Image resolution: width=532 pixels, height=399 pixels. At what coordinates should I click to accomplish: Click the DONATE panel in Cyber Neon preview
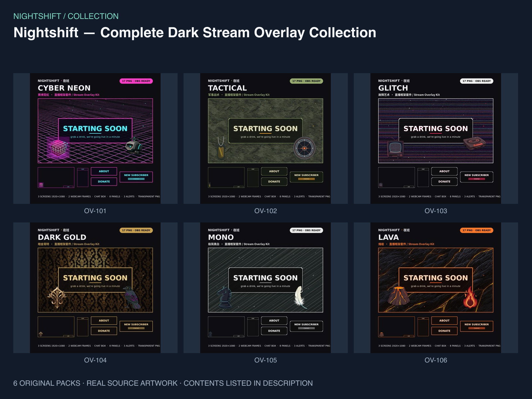tap(104, 182)
